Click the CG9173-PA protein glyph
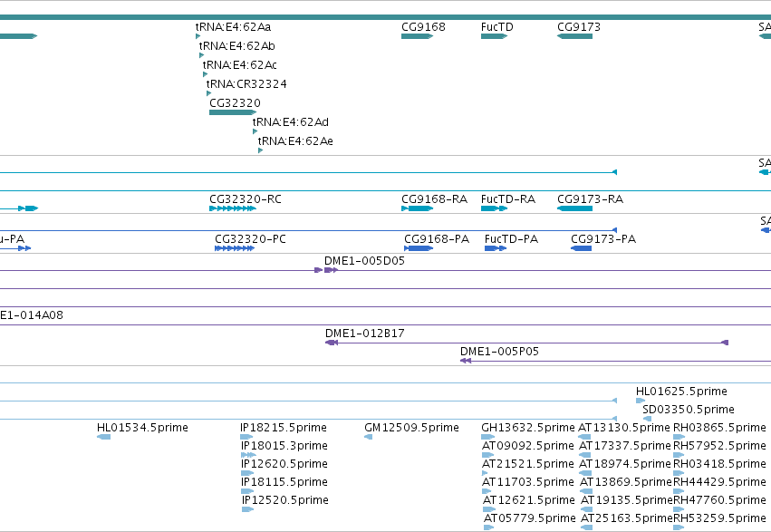 click(582, 248)
